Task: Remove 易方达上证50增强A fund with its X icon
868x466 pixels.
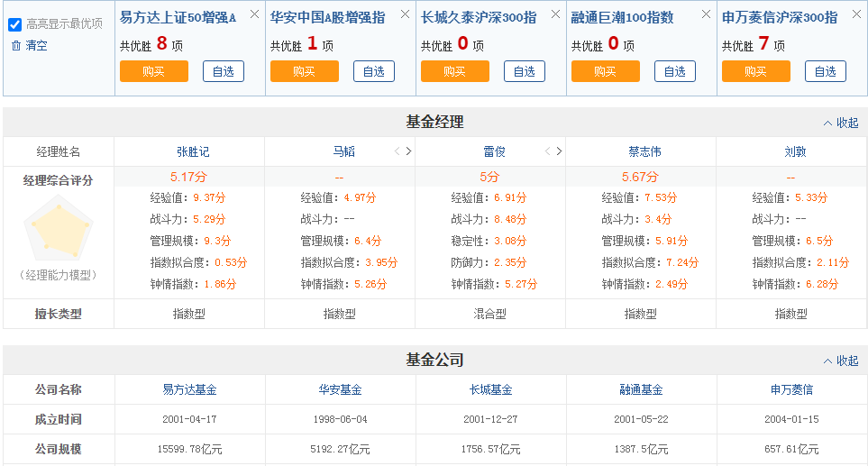Action: [x=255, y=14]
